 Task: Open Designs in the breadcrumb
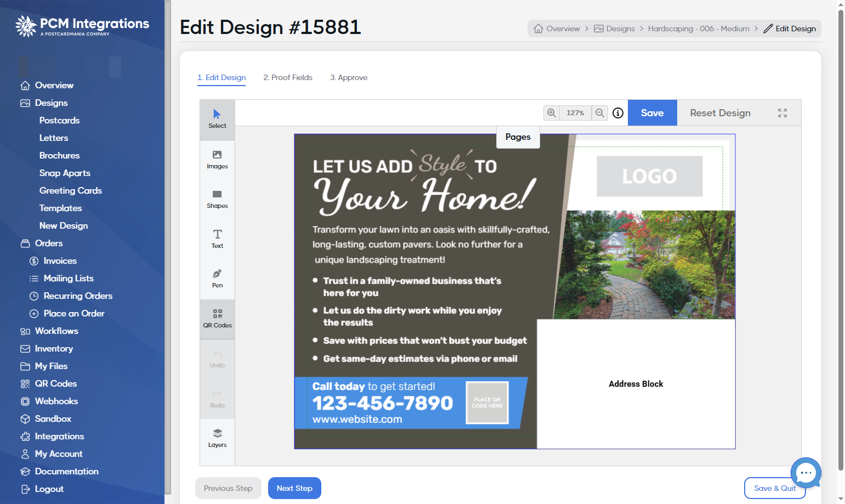[x=614, y=29]
